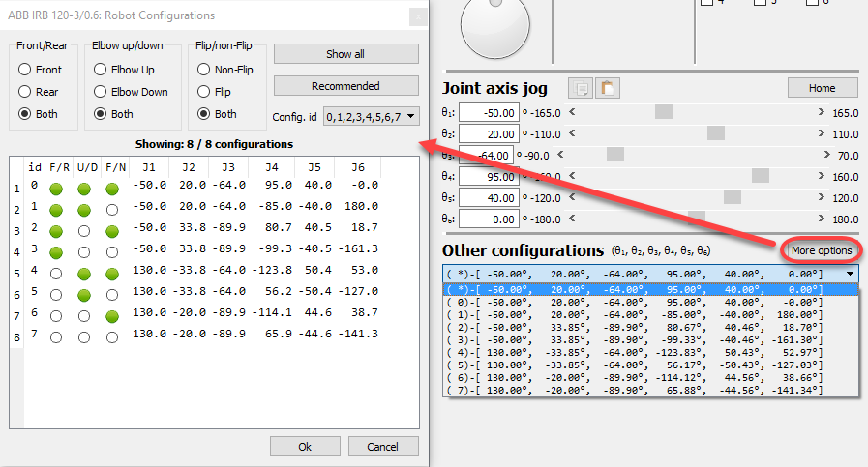Click the More options button

(821, 250)
